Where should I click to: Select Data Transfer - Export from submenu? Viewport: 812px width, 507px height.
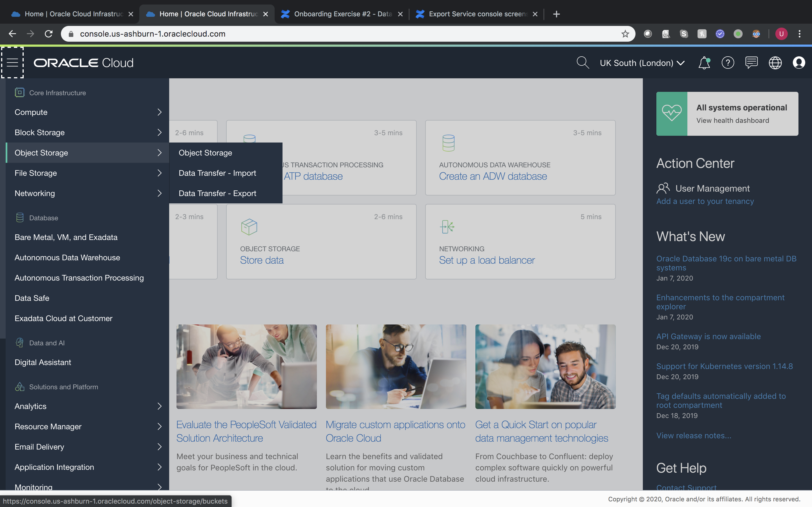tap(217, 193)
